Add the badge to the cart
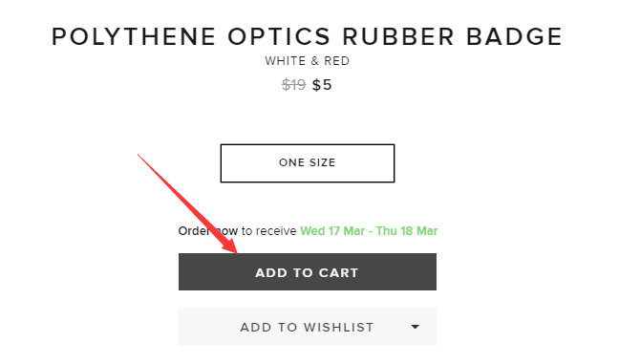Screen dimensions: 619x364 click(x=308, y=272)
